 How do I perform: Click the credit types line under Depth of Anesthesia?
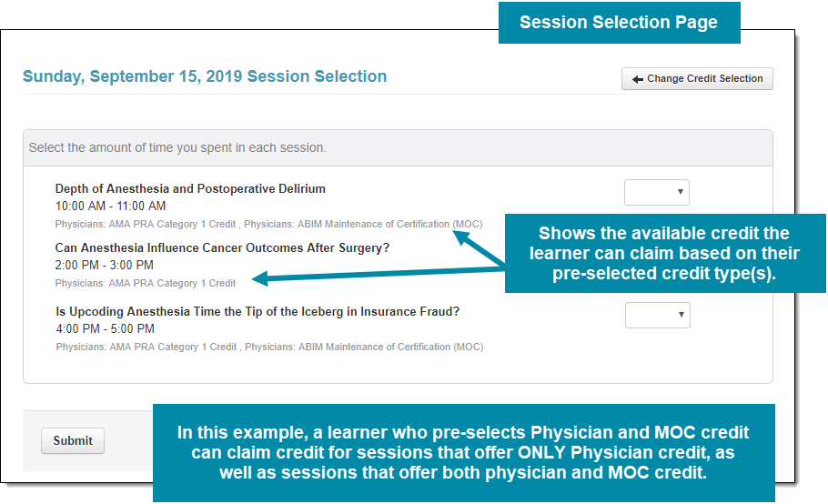tap(268, 225)
